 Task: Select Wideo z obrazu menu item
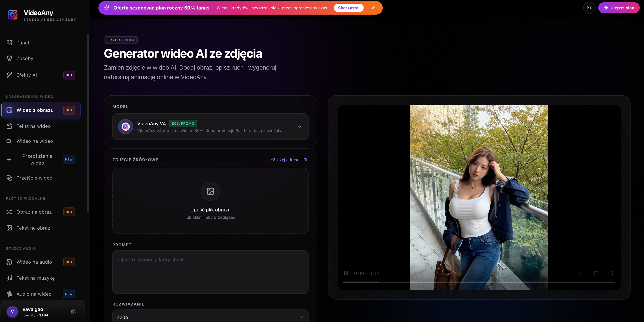pyautogui.click(x=41, y=110)
